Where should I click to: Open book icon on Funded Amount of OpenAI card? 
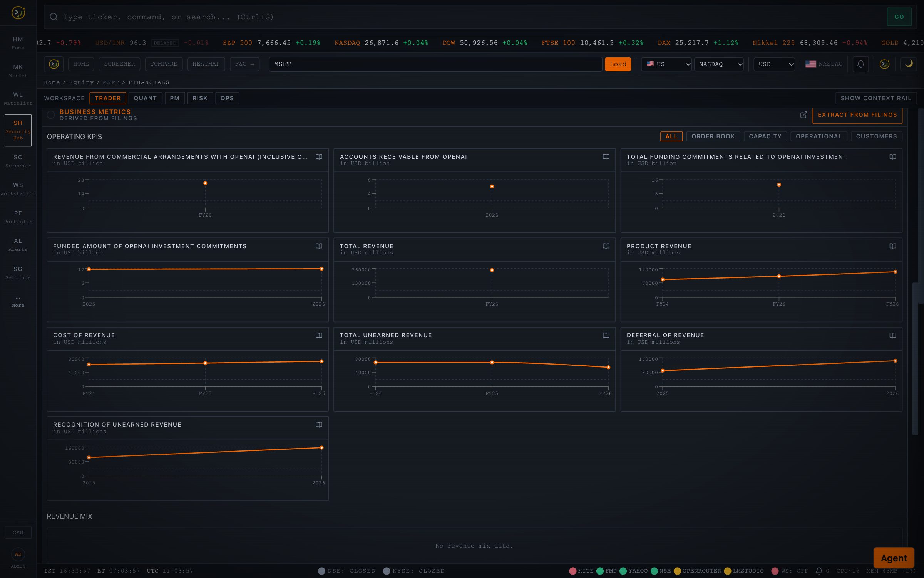tap(319, 246)
